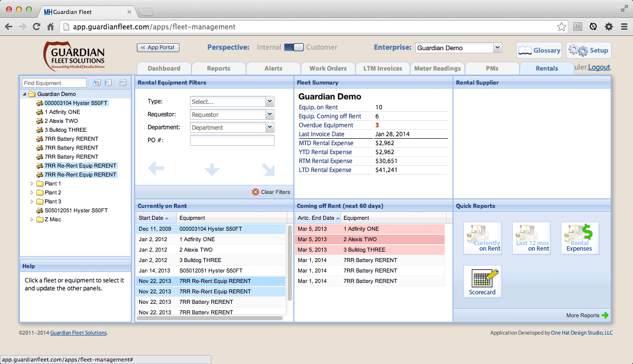Bookmark this page with the star icon
633x364 pixels.
pyautogui.click(x=561, y=27)
